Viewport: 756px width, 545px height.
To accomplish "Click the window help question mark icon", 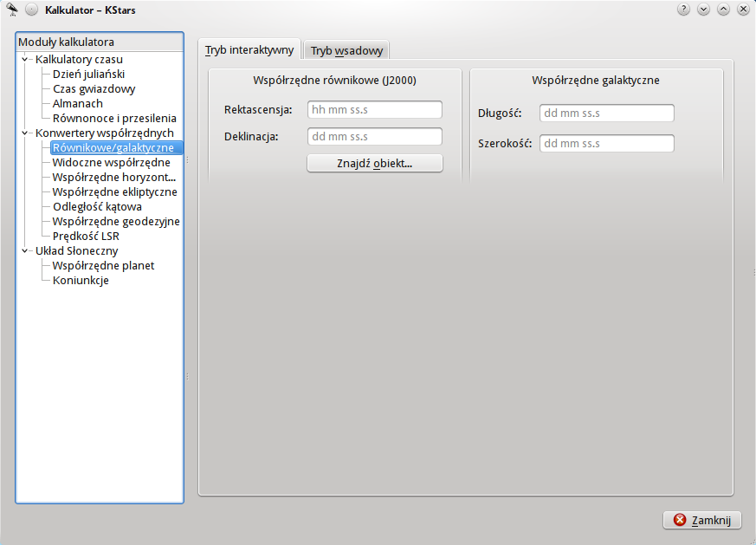I will tap(684, 10).
